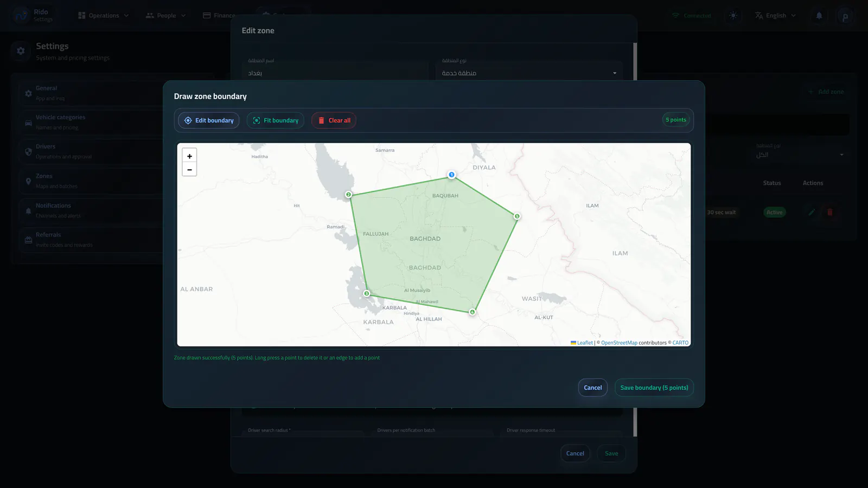Select boundary point 5 on east edge
This screenshot has height=488, width=868.
click(517, 216)
